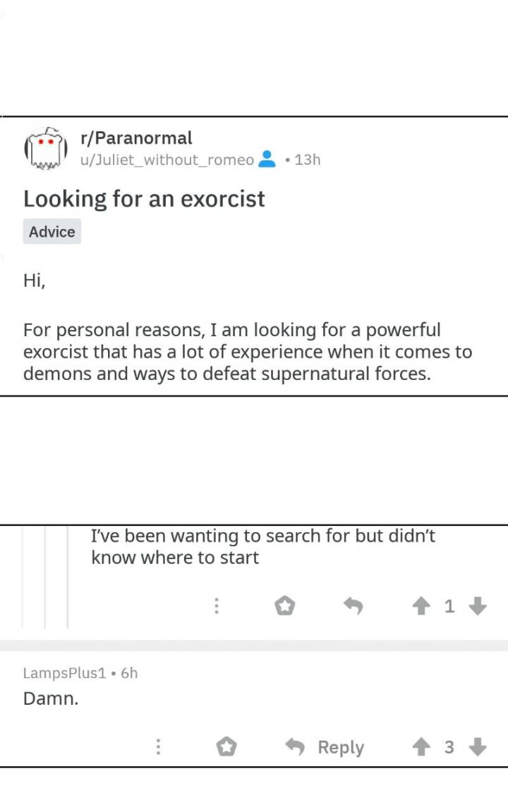The width and height of the screenshot is (508, 812).
Task: Open the r/Paranormal ghost avatar icon
Action: click(45, 149)
